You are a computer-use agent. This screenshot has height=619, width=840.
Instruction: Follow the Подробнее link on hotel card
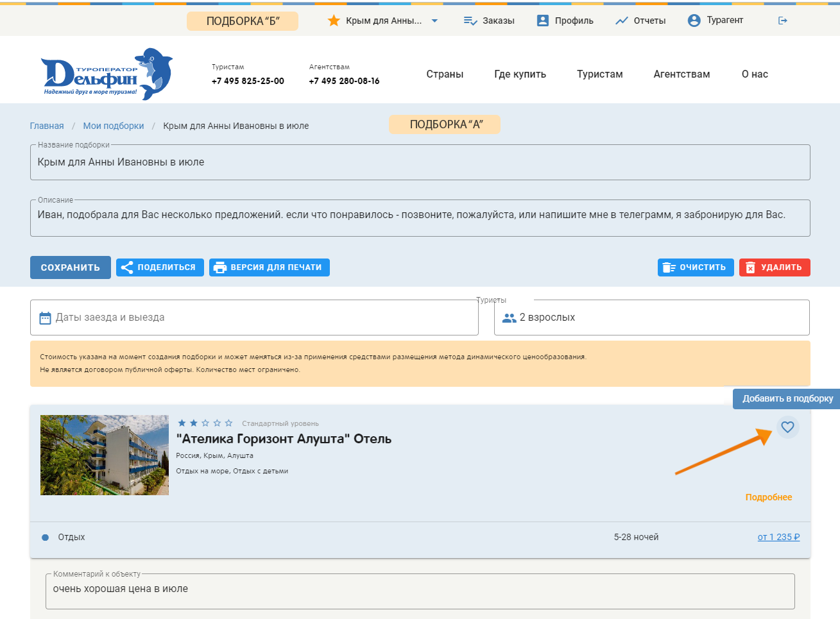pyautogui.click(x=768, y=497)
